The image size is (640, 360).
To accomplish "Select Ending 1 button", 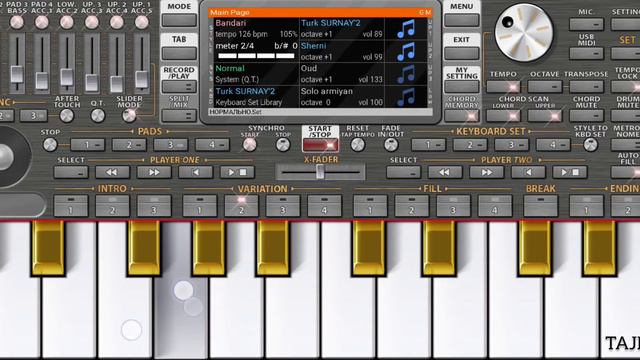I will (x=587, y=206).
